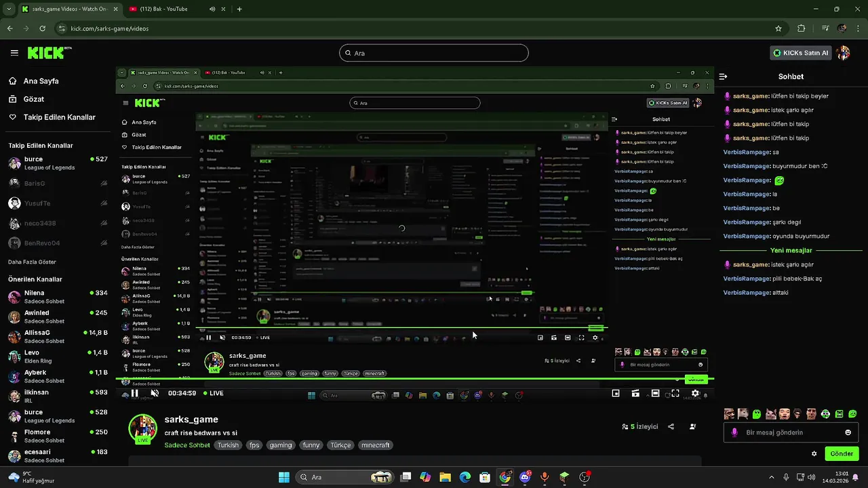This screenshot has height=488, width=868.
Task: Open Windows Start menu
Action: pyautogui.click(x=283, y=477)
